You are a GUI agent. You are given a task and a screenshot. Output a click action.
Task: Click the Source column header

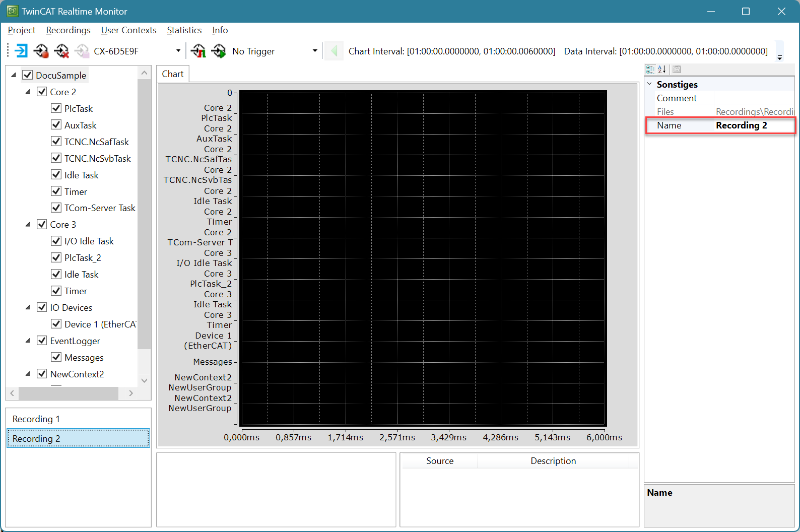click(440, 461)
